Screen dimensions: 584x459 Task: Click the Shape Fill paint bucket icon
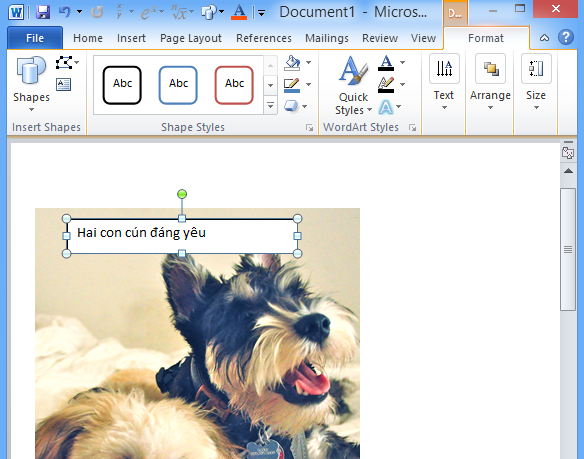(292, 63)
